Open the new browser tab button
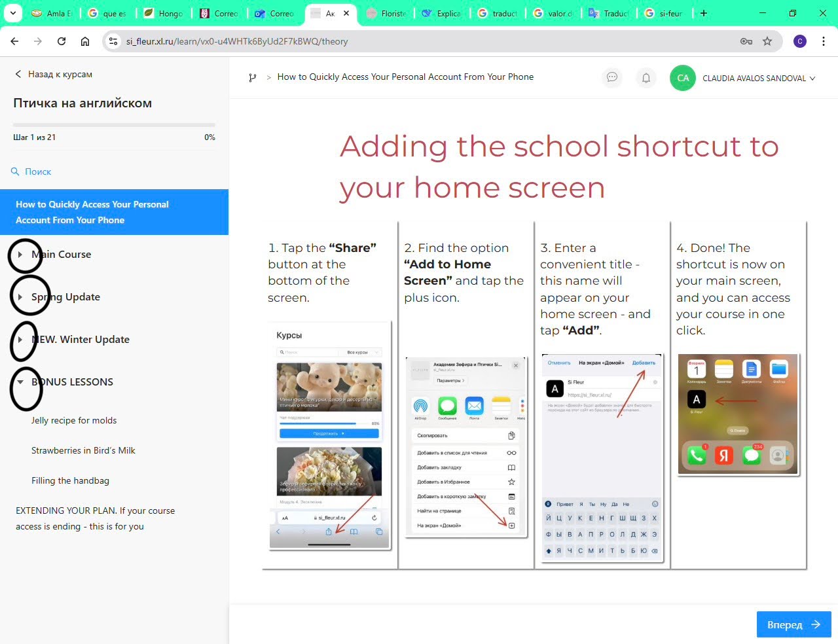This screenshot has height=644, width=838. click(704, 13)
